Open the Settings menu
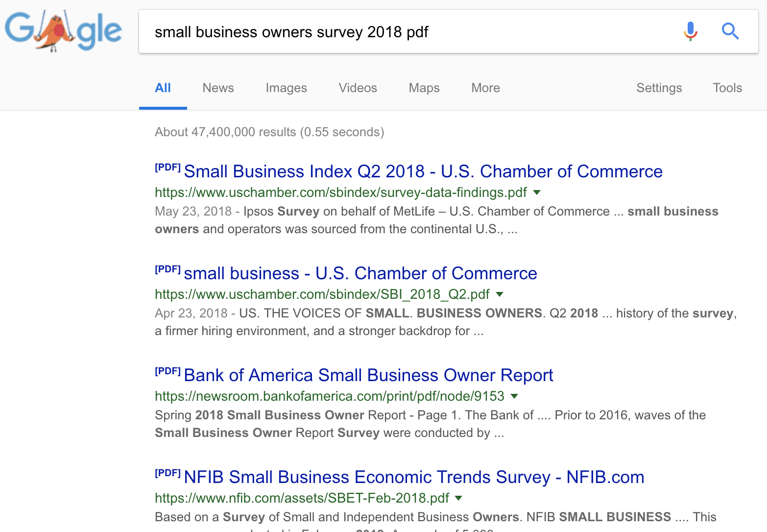This screenshot has height=532, width=767. [x=659, y=88]
